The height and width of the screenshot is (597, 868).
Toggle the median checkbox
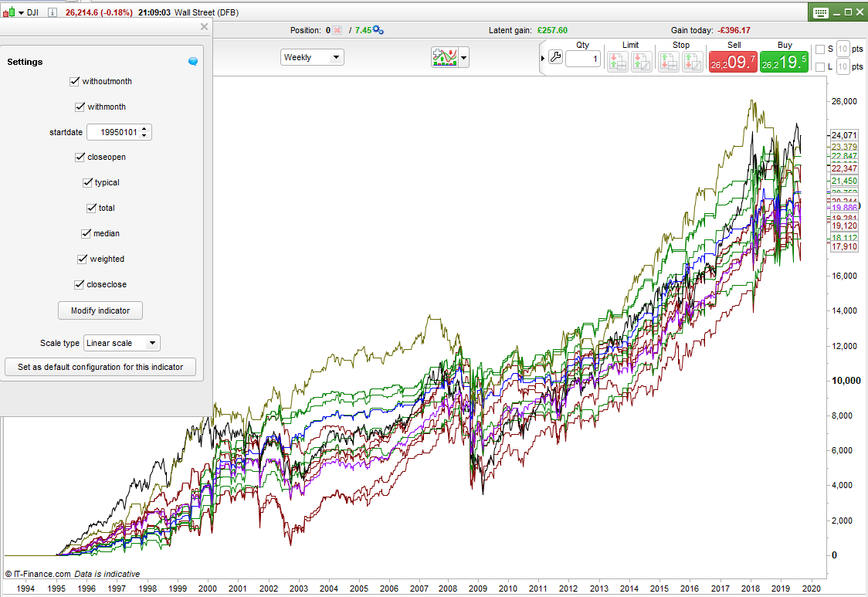tap(86, 234)
